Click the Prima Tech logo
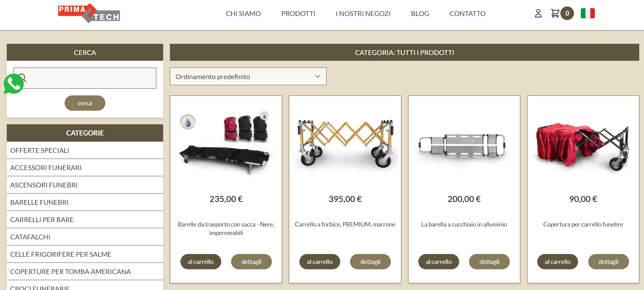The image size is (644, 290). pyautogui.click(x=89, y=14)
